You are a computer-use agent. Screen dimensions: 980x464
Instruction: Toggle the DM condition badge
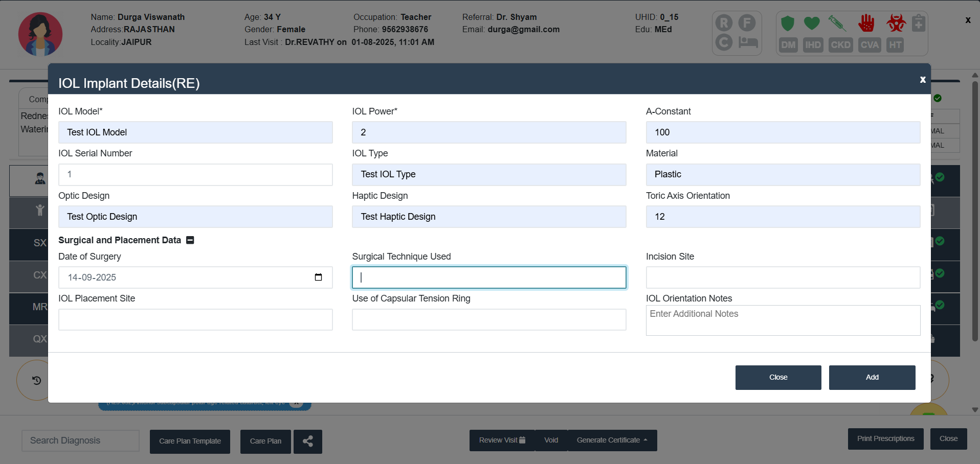[x=788, y=45]
